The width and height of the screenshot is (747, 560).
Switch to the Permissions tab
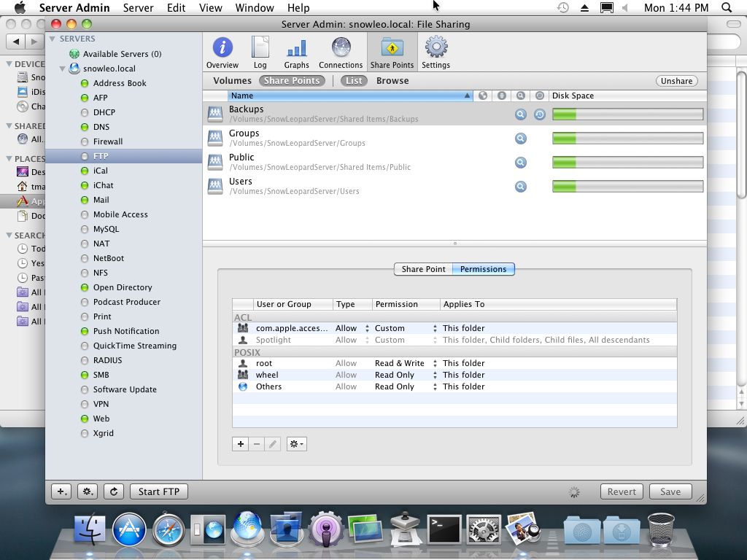click(483, 269)
